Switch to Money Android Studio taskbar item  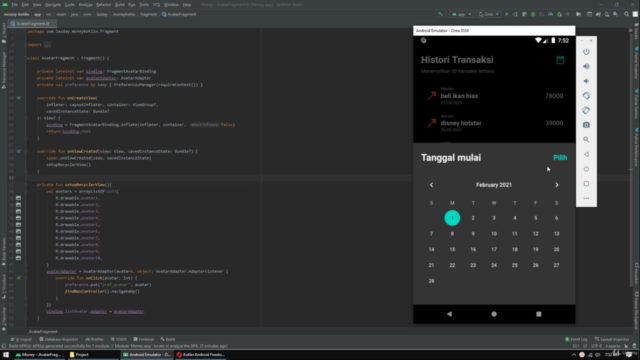[x=38, y=355]
